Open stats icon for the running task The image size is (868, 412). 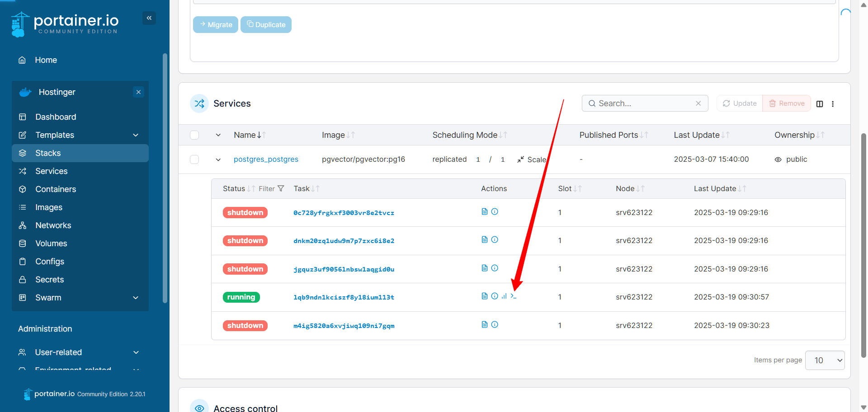click(504, 296)
